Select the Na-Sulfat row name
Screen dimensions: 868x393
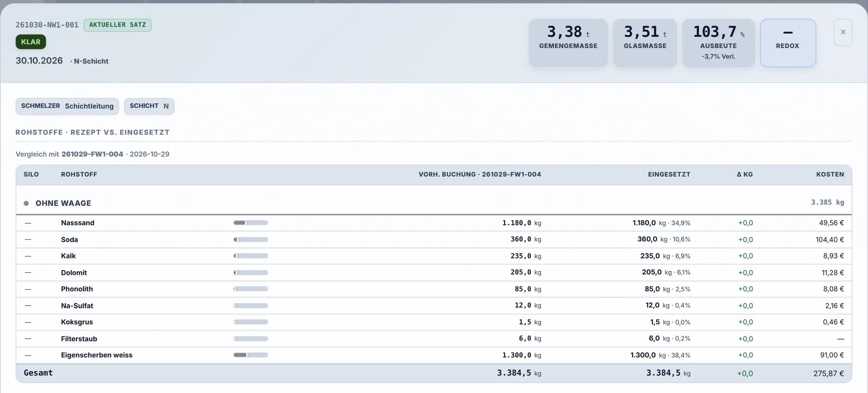(x=77, y=306)
